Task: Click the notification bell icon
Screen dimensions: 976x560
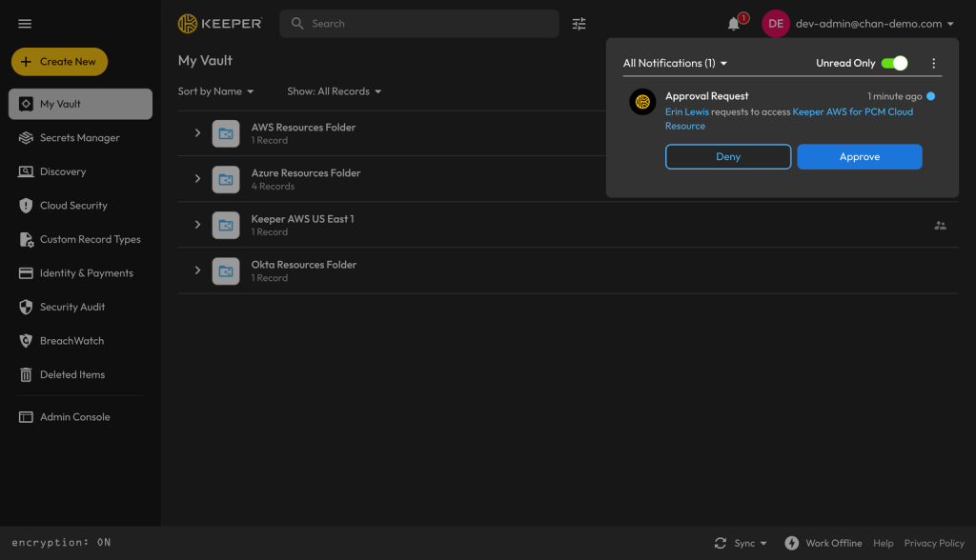Action: pyautogui.click(x=734, y=24)
